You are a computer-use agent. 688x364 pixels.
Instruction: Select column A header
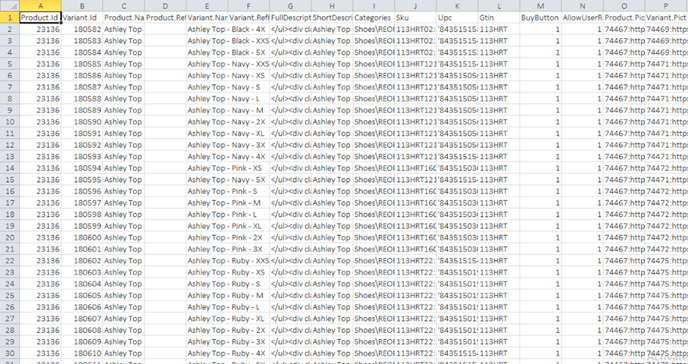tap(40, 6)
